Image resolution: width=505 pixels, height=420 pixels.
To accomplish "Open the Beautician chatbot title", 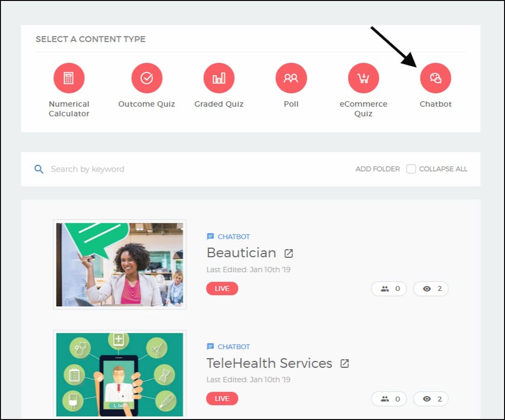I will [x=241, y=253].
